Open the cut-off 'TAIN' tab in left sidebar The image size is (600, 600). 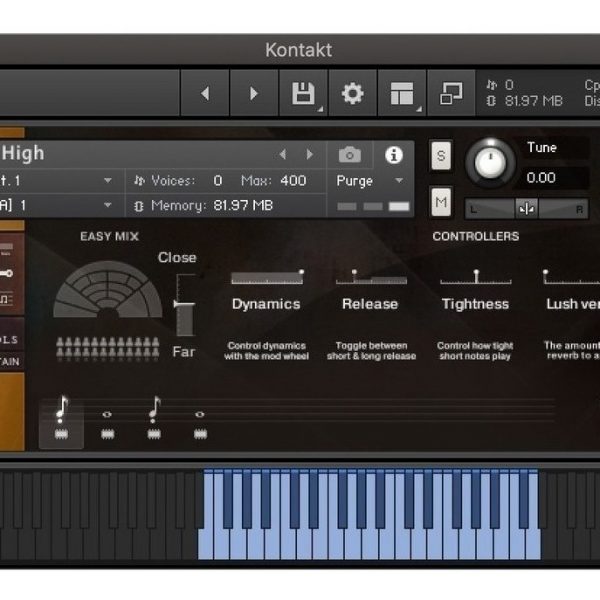click(x=11, y=362)
